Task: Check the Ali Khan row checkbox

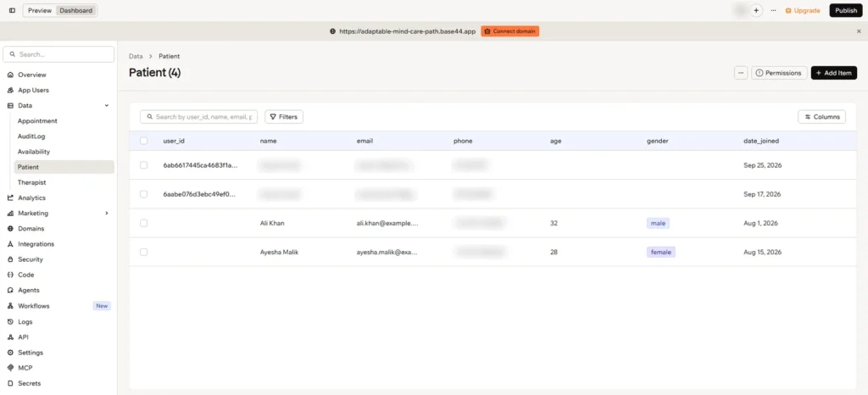Action: point(144,223)
